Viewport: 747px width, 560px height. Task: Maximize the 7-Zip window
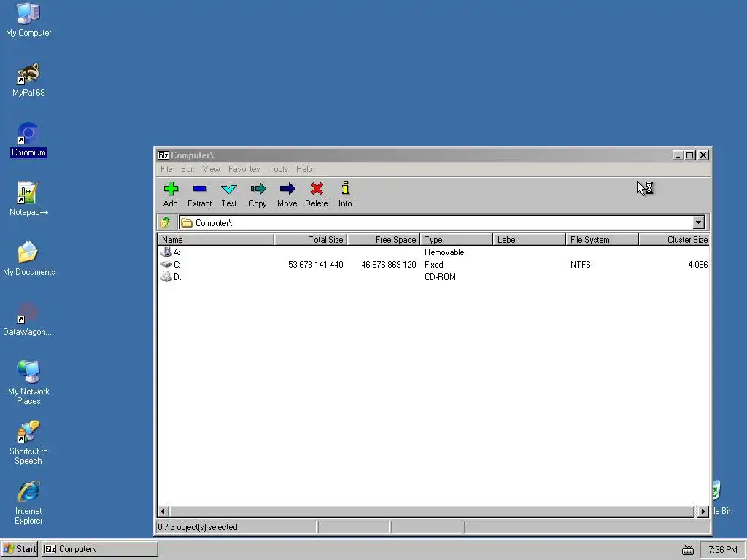(690, 155)
